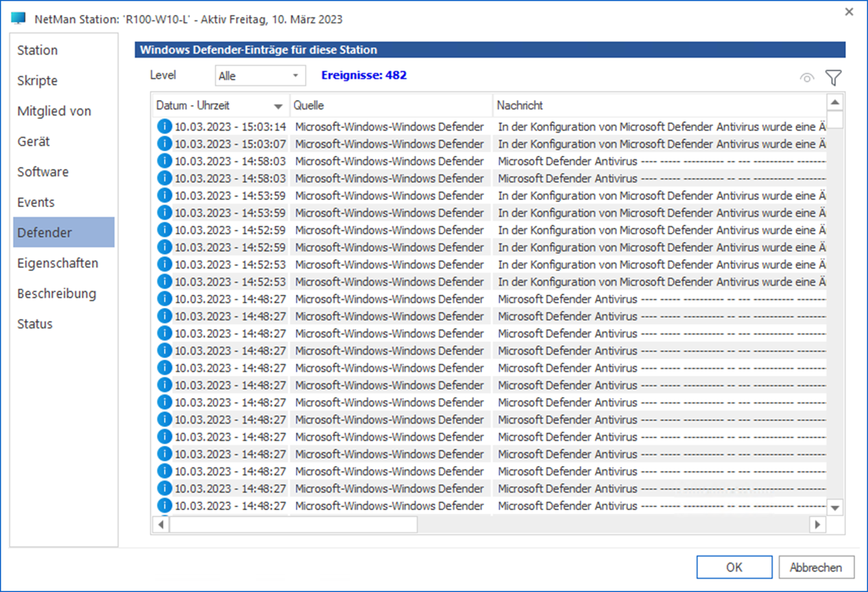Open the filter funnel icon
868x592 pixels.
click(833, 77)
